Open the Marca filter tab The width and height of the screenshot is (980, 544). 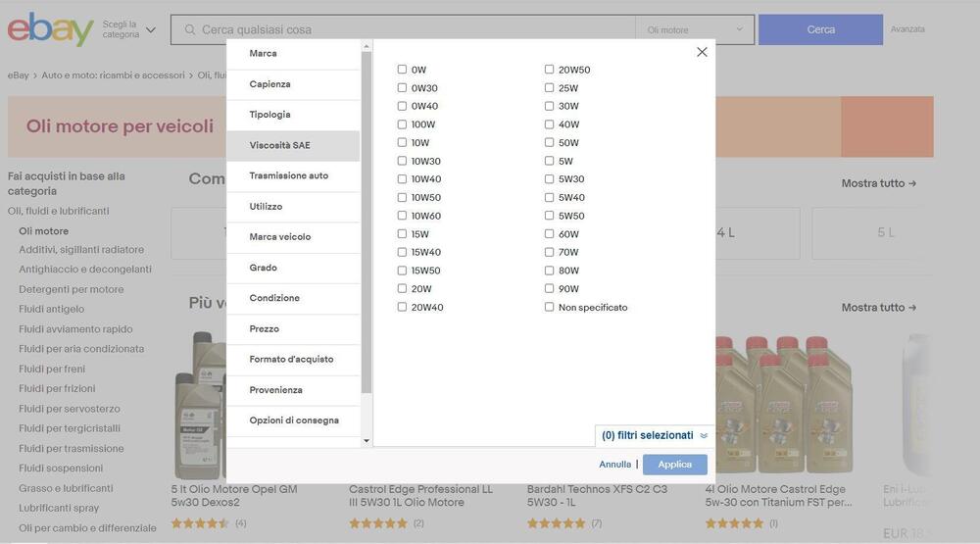point(293,54)
